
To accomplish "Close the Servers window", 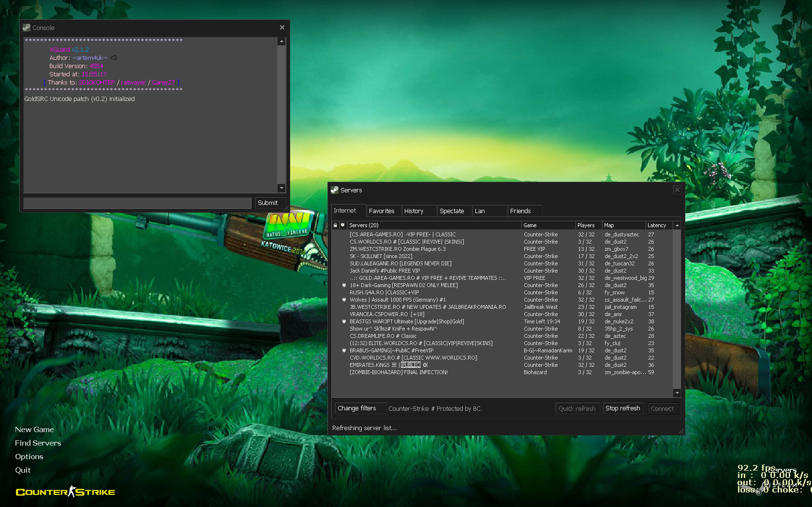I will click(x=677, y=190).
